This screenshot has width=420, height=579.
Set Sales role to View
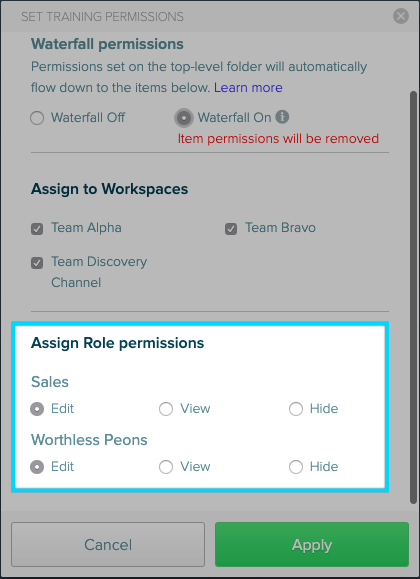166,409
